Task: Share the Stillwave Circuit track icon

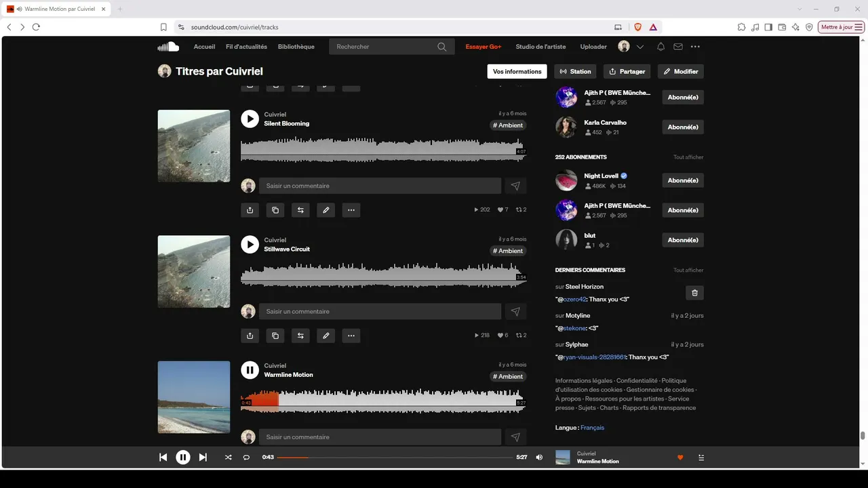Action: (250, 335)
